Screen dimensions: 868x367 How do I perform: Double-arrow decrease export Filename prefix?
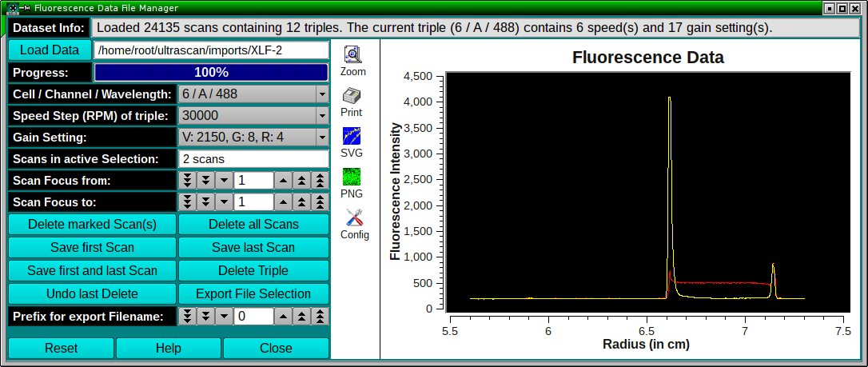point(206,317)
